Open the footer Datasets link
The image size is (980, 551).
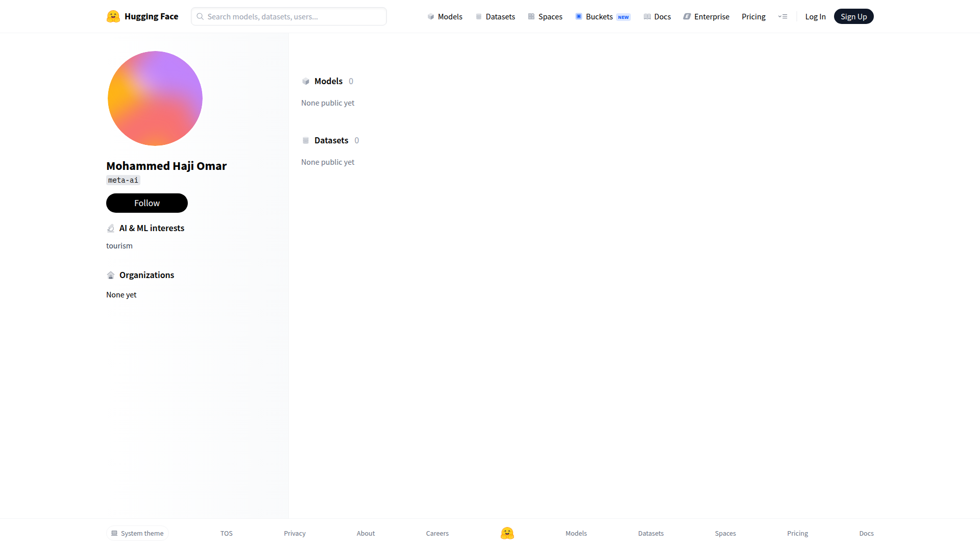[x=651, y=533]
